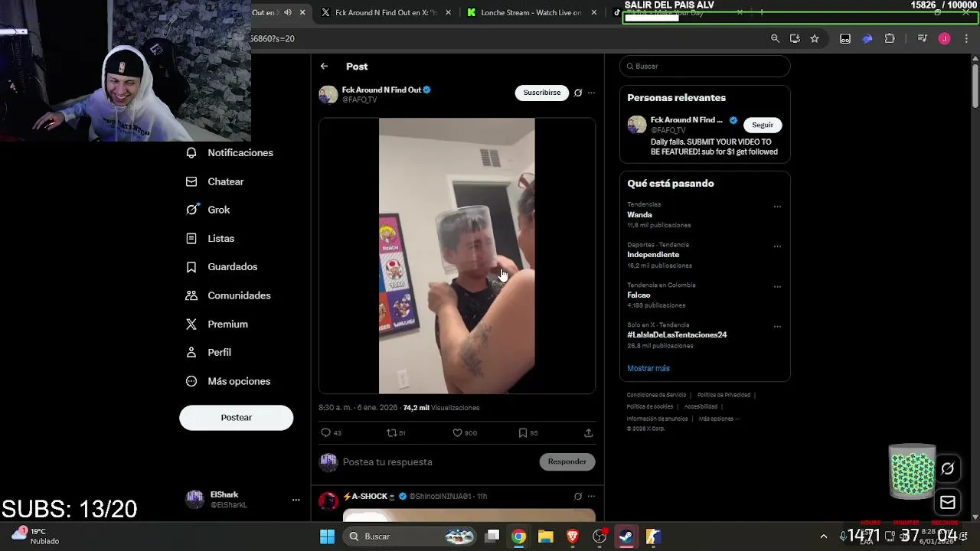This screenshot has width=980, height=551.
Task: Open options for the Wanda trend
Action: [777, 207]
